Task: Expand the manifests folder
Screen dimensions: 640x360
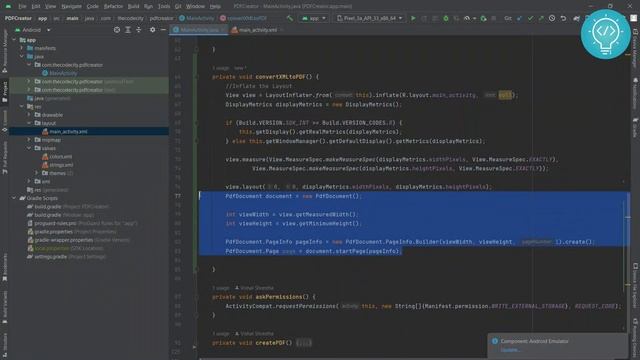Action: pos(22,48)
